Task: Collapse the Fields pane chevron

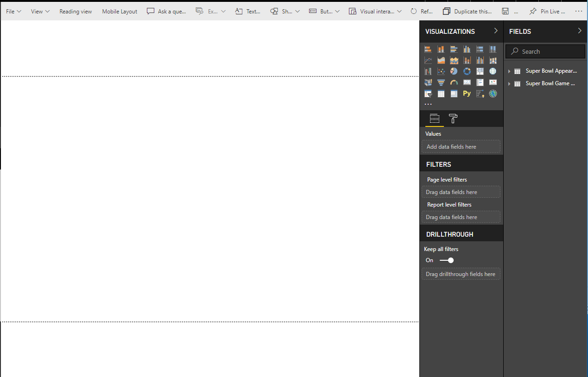Action: coord(580,31)
